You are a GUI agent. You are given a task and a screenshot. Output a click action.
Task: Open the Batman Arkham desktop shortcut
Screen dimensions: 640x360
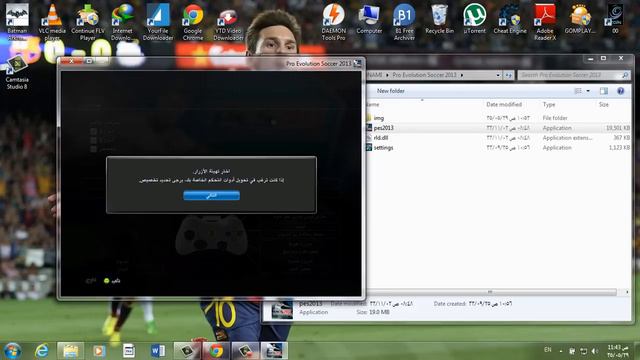pyautogui.click(x=17, y=22)
